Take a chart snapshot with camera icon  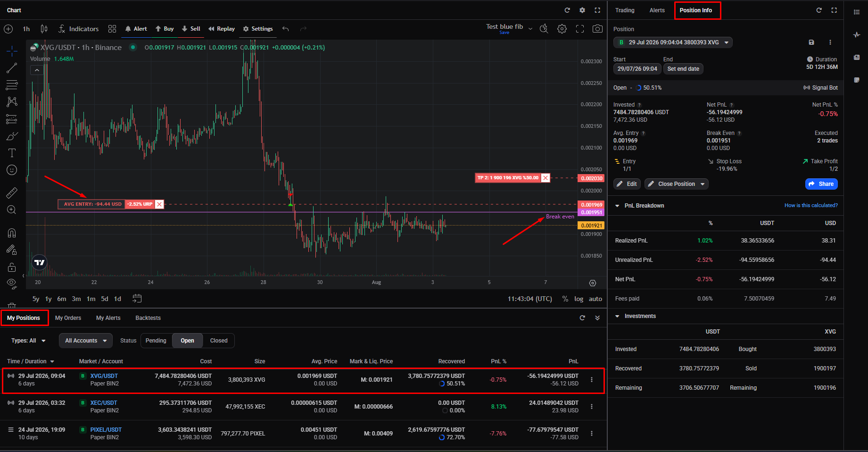pos(597,29)
